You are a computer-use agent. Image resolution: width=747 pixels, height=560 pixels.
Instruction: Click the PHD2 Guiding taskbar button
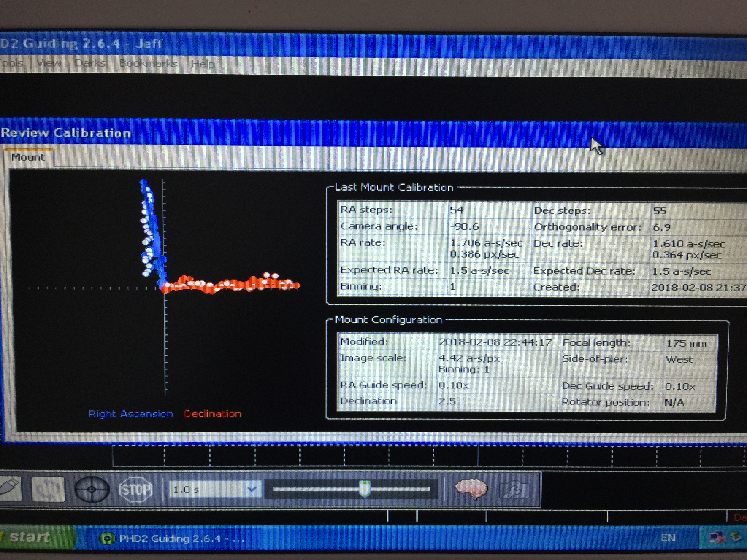tap(172, 538)
